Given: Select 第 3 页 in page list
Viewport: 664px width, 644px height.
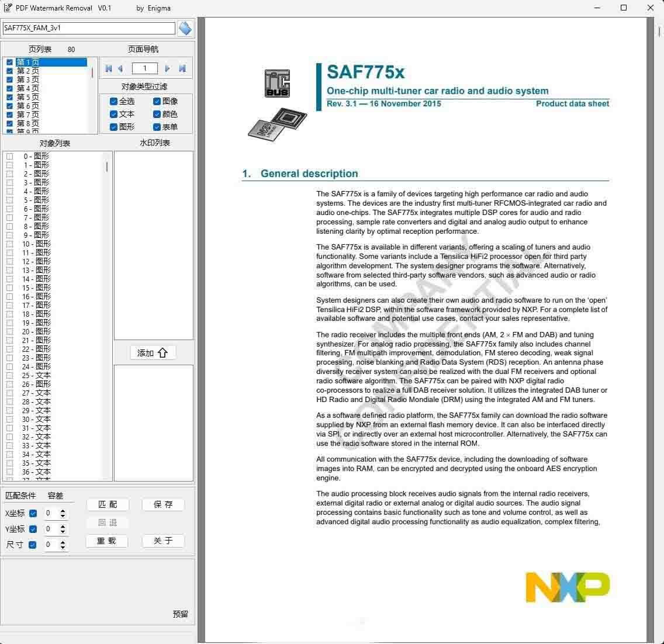Looking at the screenshot, I should coord(27,79).
